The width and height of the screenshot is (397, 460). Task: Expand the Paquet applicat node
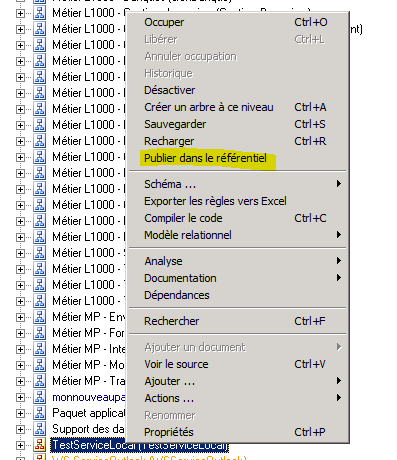tap(20, 413)
